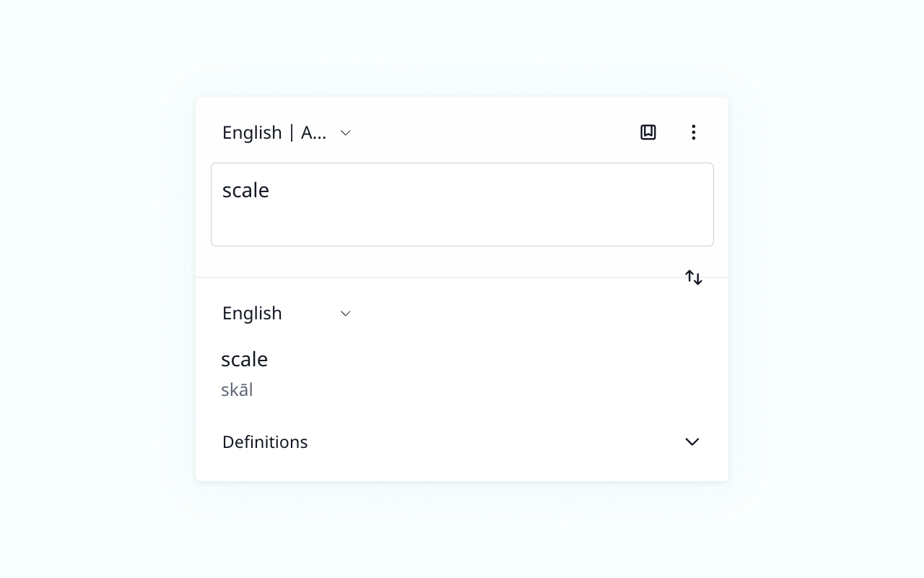Click the phonetic pronunciation "skāl"
Screen dimensions: 924x578
[237, 390]
